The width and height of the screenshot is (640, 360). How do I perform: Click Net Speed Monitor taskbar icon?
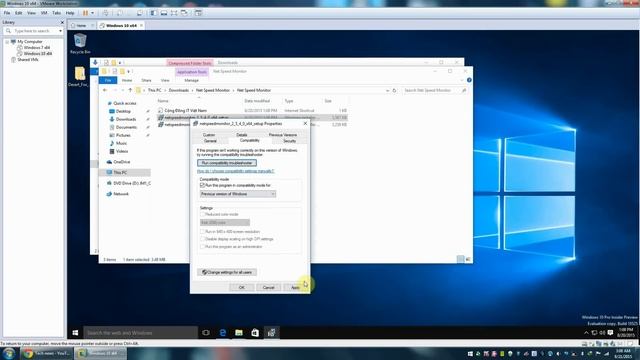click(271, 333)
